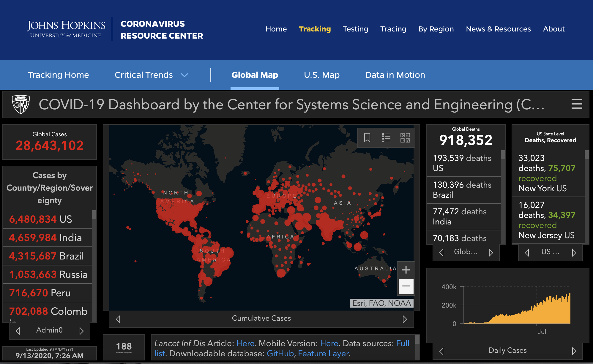Open the map legend list icon

coord(386,138)
